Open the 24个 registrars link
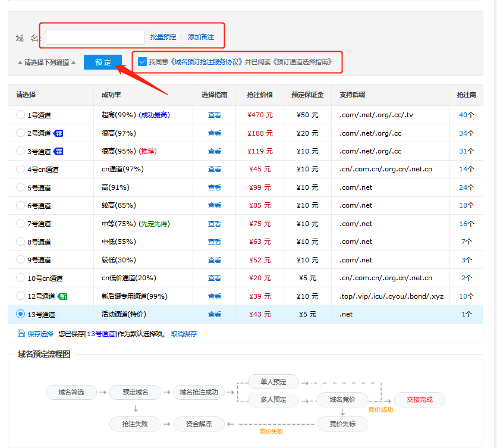This screenshot has width=497, height=448. click(467, 187)
